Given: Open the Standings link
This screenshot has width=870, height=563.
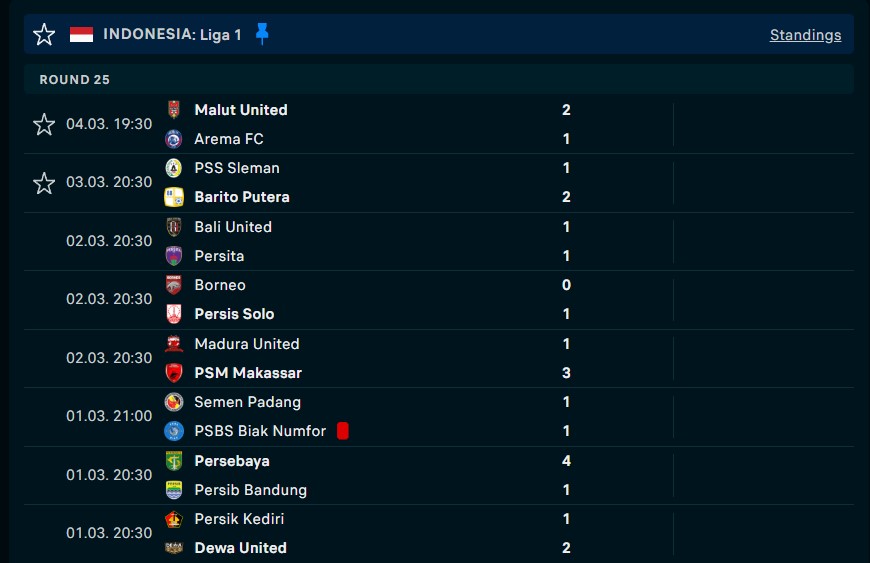Looking at the screenshot, I should click(805, 35).
